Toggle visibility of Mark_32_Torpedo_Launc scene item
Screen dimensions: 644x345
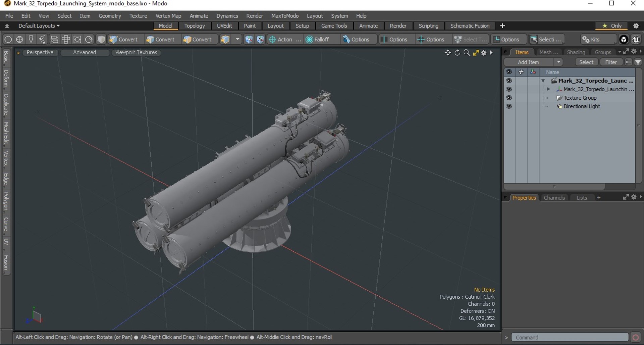pos(509,81)
